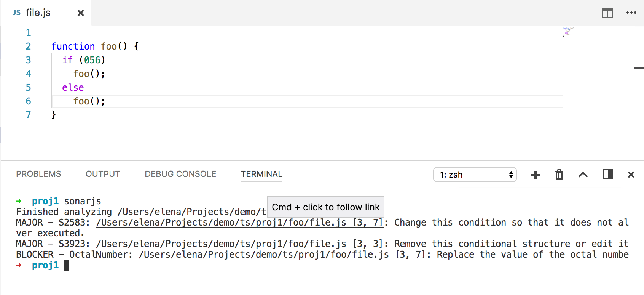
Task: Switch to the PROBLEMS tab
Action: (x=38, y=174)
